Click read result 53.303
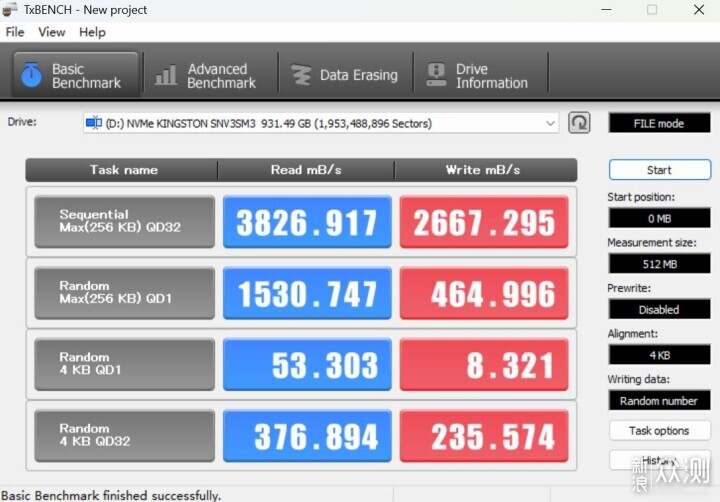 (x=307, y=364)
